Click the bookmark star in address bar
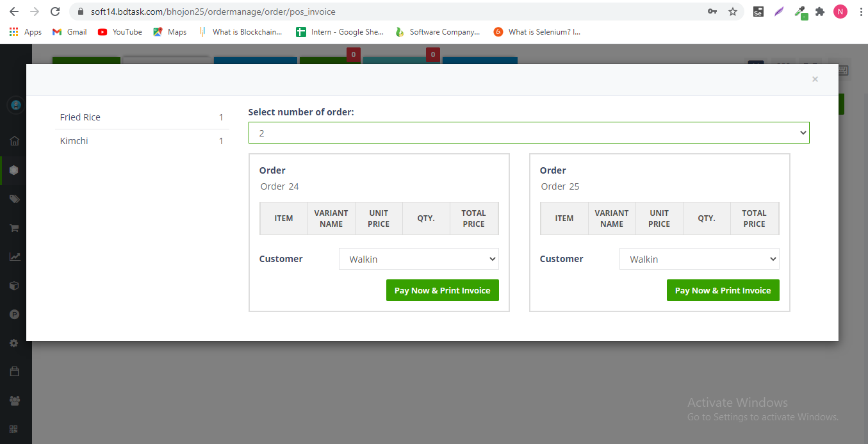The image size is (868, 444). pyautogui.click(x=733, y=12)
